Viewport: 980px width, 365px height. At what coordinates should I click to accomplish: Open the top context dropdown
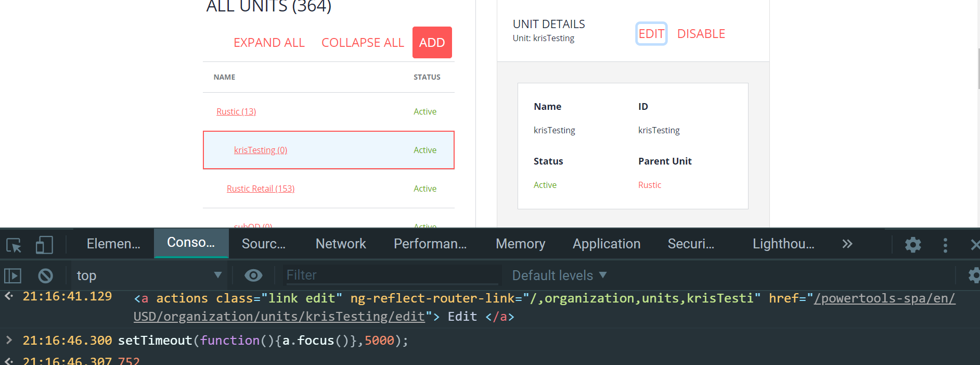pyautogui.click(x=148, y=275)
